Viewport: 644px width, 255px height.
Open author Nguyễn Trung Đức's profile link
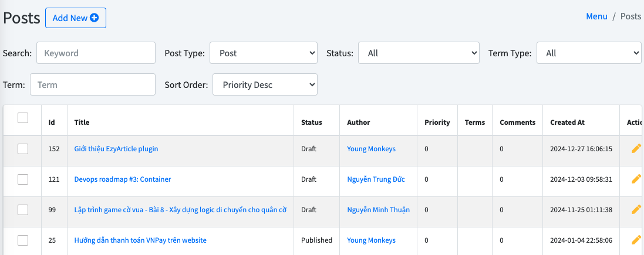point(376,179)
